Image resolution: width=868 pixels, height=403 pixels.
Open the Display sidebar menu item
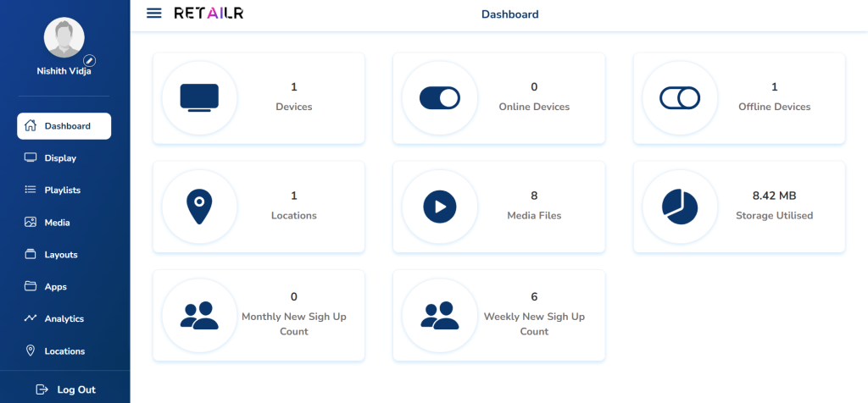[x=59, y=158]
